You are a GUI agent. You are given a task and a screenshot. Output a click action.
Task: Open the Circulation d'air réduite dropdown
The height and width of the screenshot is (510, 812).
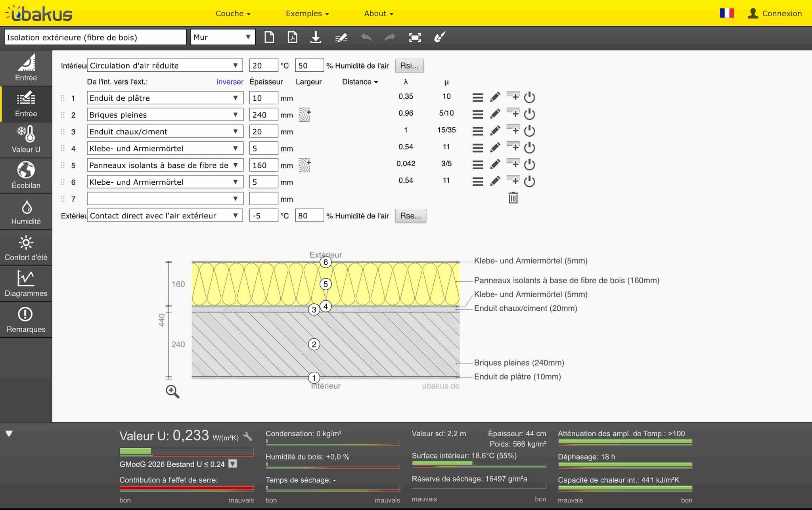[165, 65]
